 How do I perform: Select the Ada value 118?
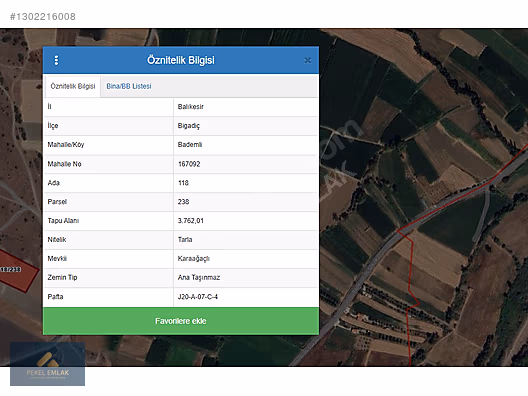click(x=183, y=183)
